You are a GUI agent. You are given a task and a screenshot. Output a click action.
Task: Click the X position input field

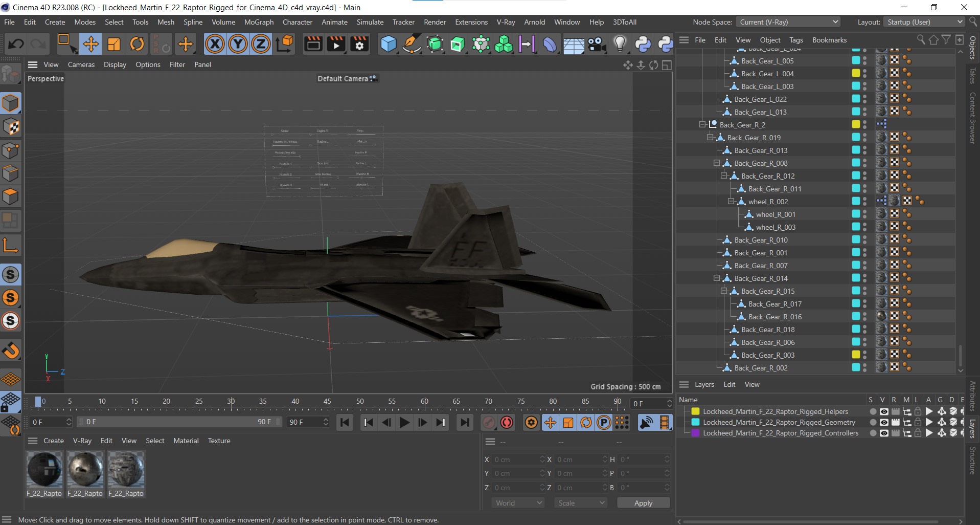point(518,460)
